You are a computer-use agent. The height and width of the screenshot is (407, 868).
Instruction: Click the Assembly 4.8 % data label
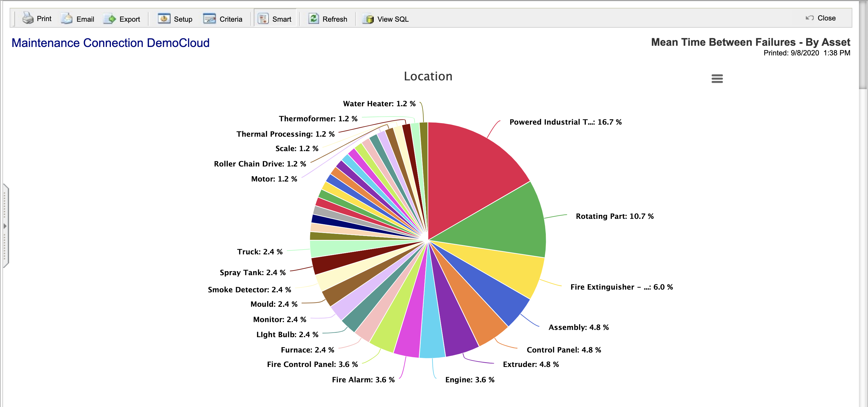coord(578,327)
